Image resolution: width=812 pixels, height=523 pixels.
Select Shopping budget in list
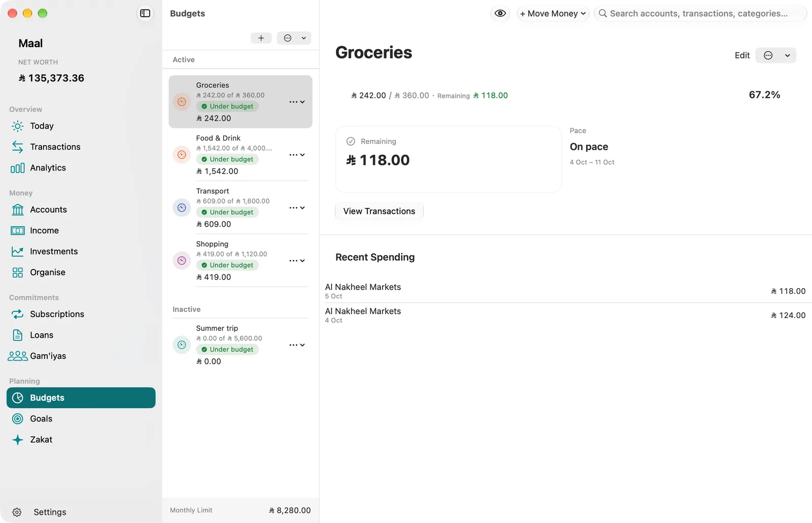point(241,261)
